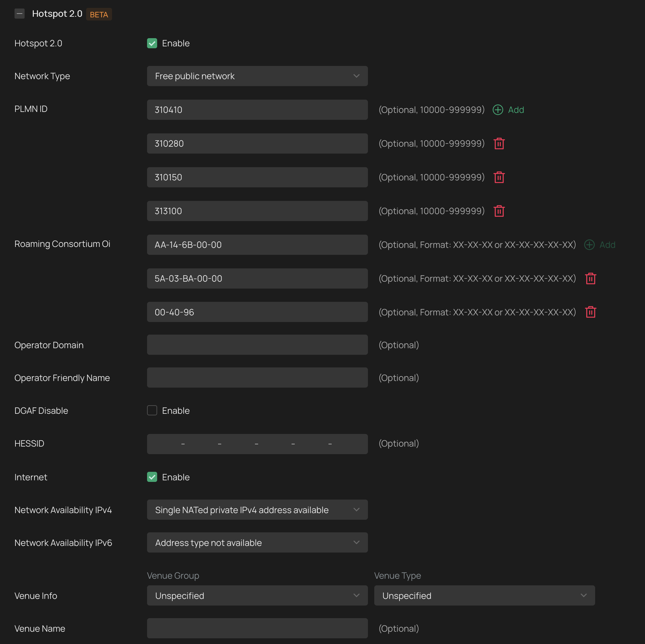Viewport: 645px width, 644px height.
Task: Delete PLMN ID 310280 entry
Action: pos(499,143)
